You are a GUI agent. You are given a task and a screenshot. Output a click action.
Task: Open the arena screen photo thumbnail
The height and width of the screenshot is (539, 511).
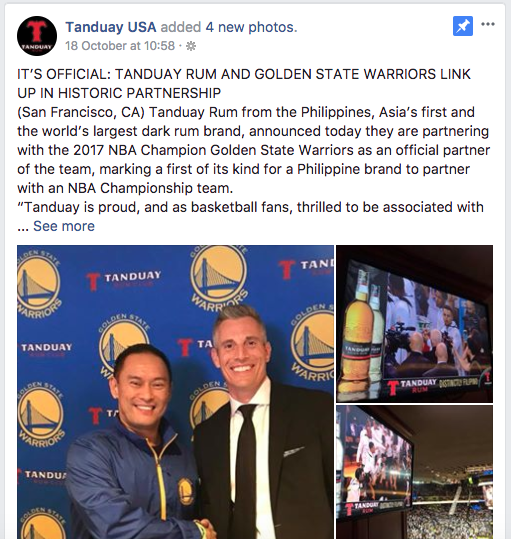(414, 472)
